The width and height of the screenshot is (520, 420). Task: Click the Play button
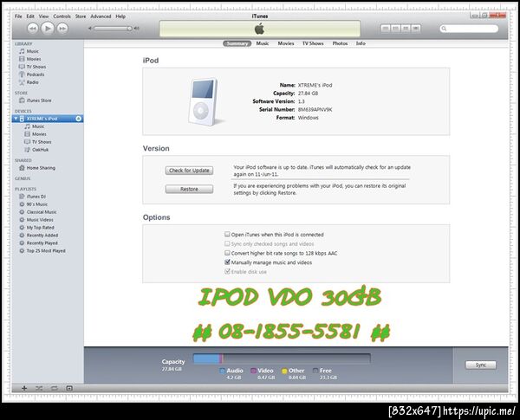coord(48,29)
